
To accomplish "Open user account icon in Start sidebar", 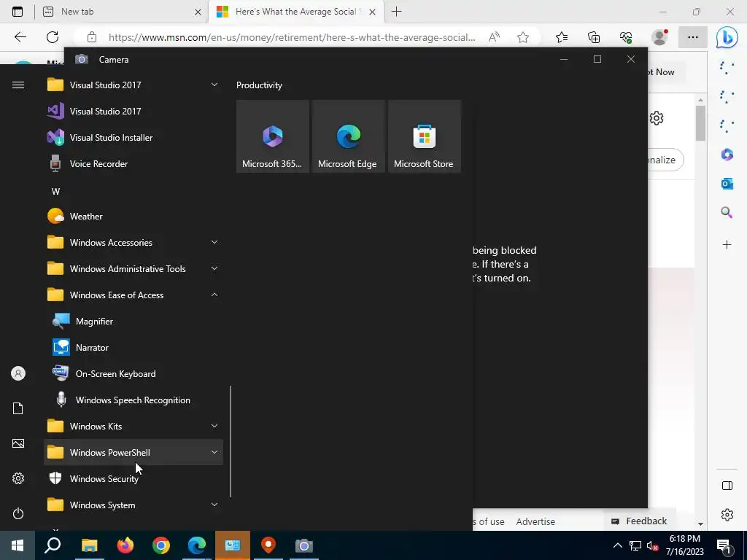I will (x=18, y=373).
